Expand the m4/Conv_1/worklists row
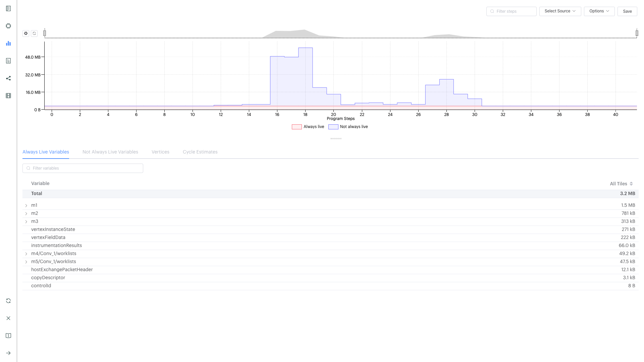The height and width of the screenshot is (362, 644). tap(26, 254)
